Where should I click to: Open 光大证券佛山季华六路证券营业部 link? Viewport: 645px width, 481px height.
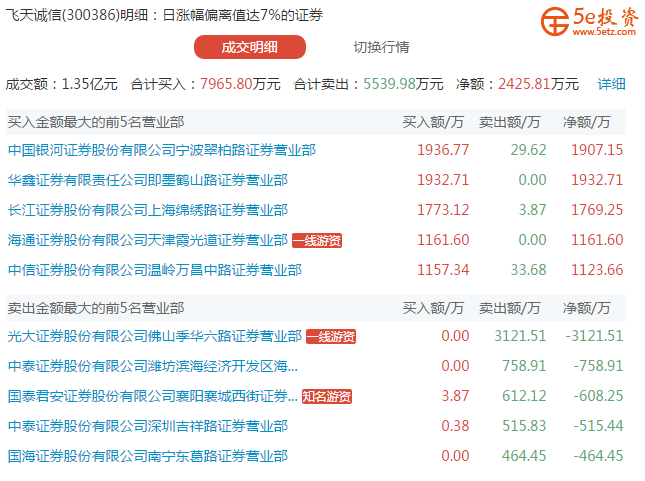(x=155, y=336)
